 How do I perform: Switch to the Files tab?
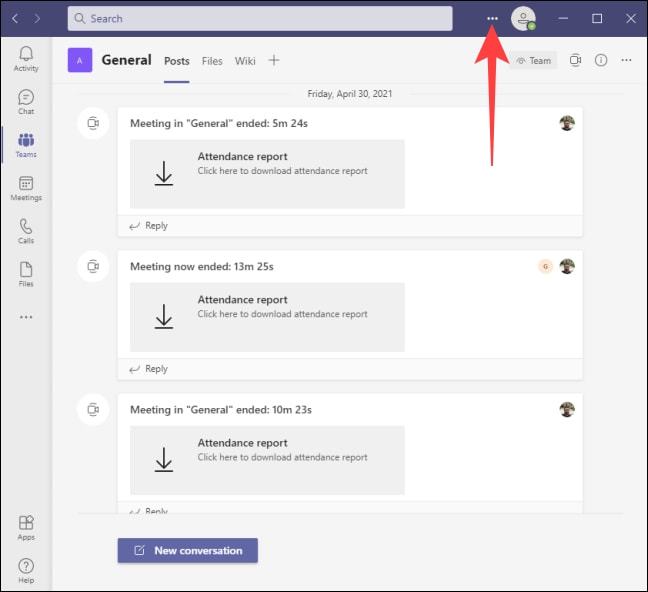click(x=212, y=61)
